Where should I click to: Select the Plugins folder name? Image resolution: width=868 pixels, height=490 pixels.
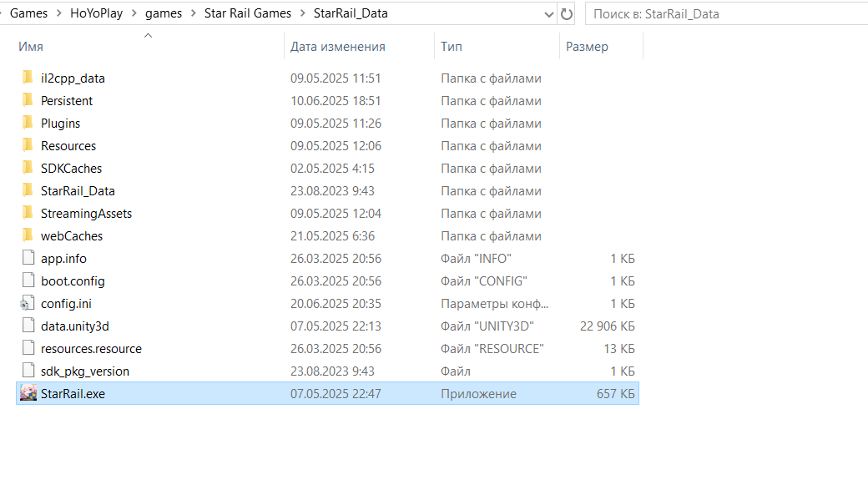(x=60, y=124)
